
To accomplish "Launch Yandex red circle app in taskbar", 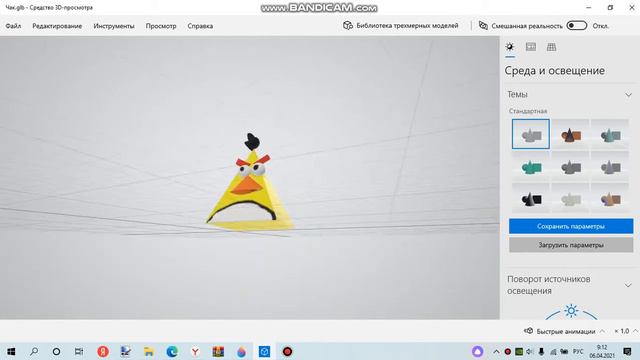I will click(x=103, y=351).
